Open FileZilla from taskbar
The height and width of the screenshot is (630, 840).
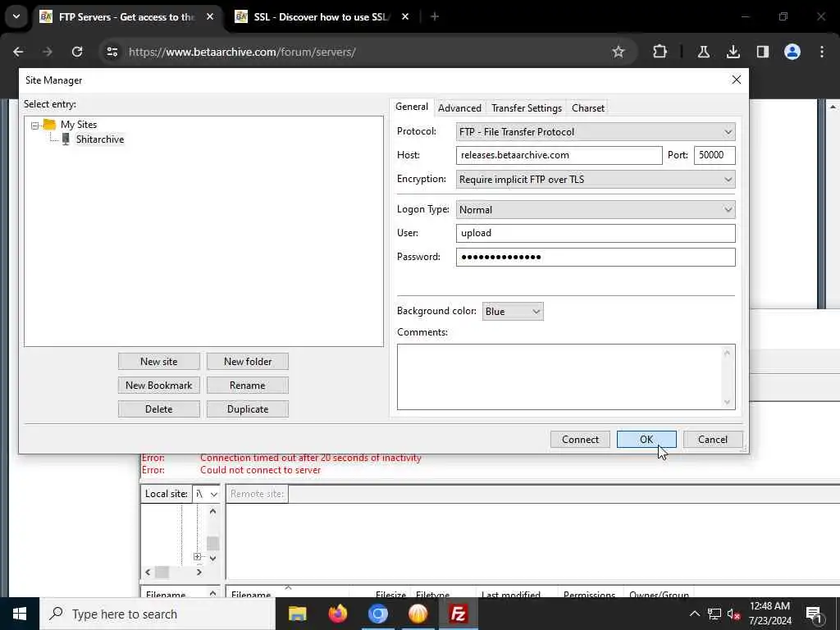458,614
